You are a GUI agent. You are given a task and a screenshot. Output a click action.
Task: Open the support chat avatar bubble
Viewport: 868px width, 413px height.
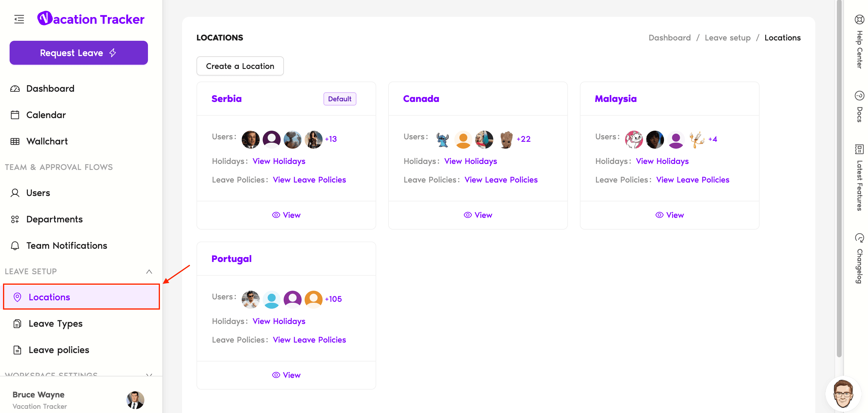click(x=843, y=394)
